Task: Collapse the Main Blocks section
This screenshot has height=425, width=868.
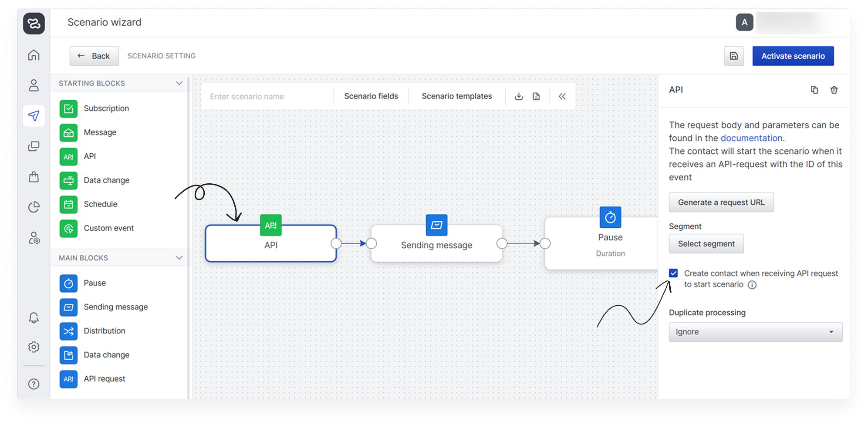Action: point(179,258)
